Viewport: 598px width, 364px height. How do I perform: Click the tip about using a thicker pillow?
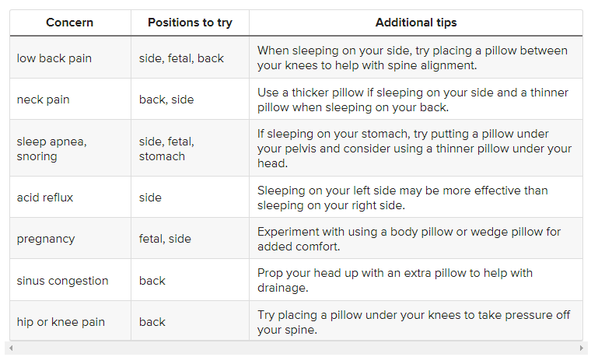[x=412, y=100]
